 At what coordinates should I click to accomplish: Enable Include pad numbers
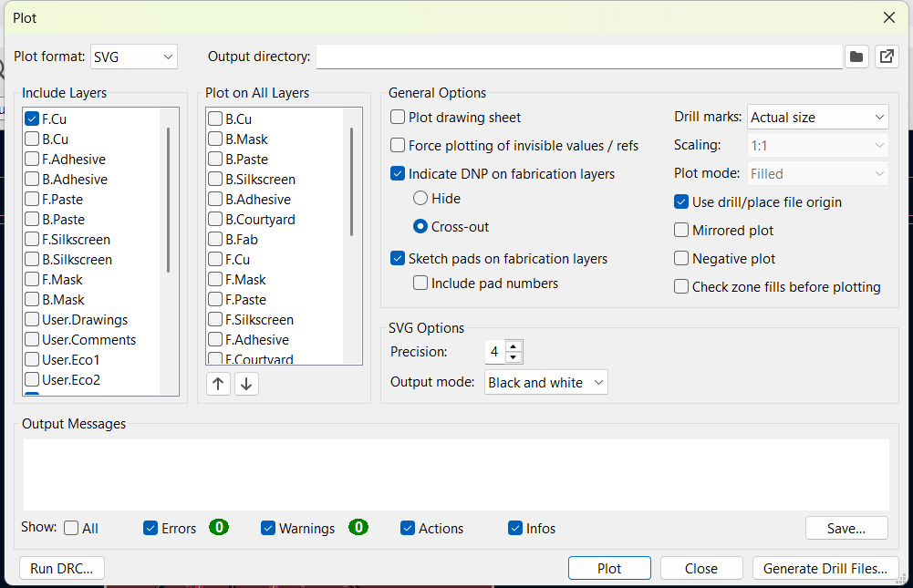point(420,283)
